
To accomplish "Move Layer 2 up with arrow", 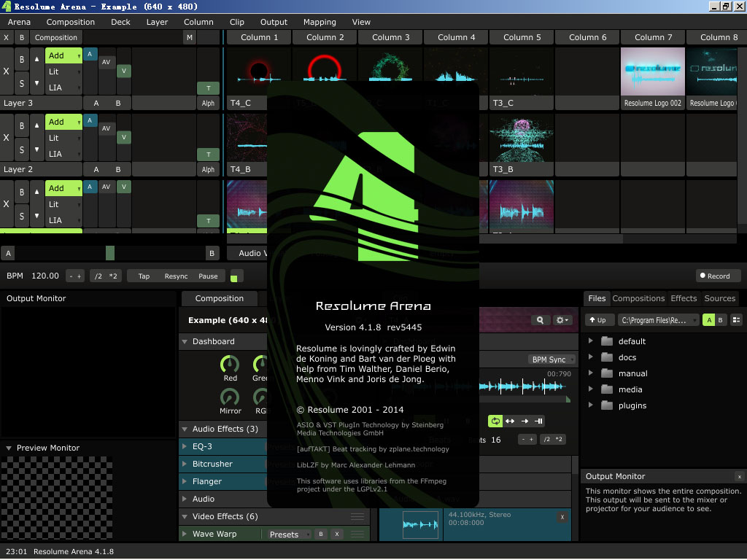I will tap(36, 125).
